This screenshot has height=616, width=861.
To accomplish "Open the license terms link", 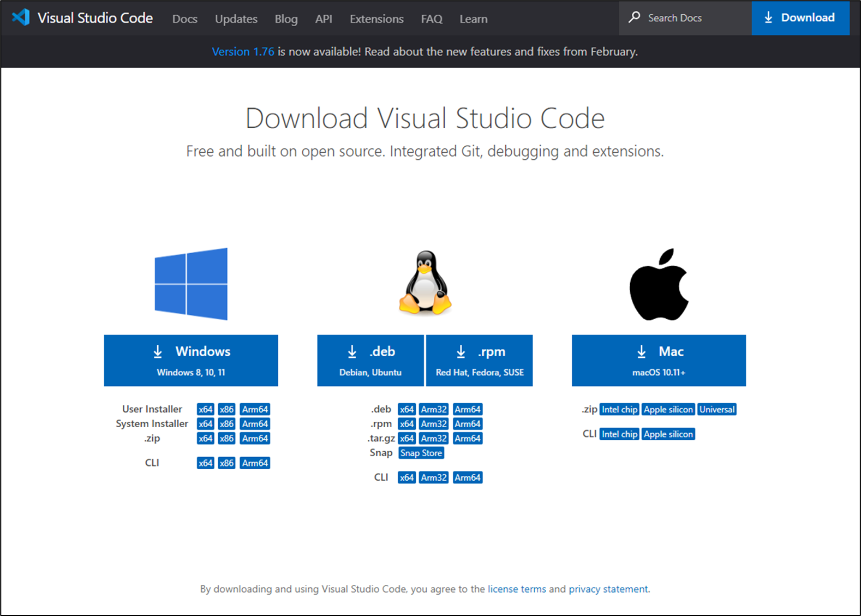I will point(517,589).
